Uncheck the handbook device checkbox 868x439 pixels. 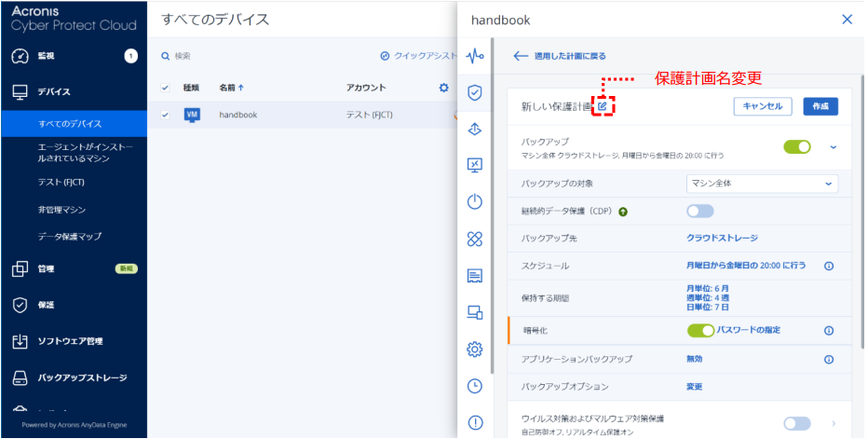click(x=166, y=115)
